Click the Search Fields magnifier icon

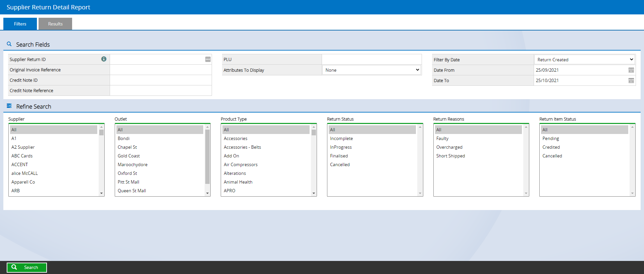9,44
